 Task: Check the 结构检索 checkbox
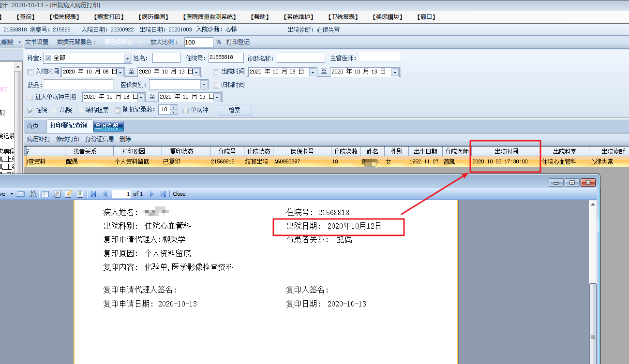80,110
